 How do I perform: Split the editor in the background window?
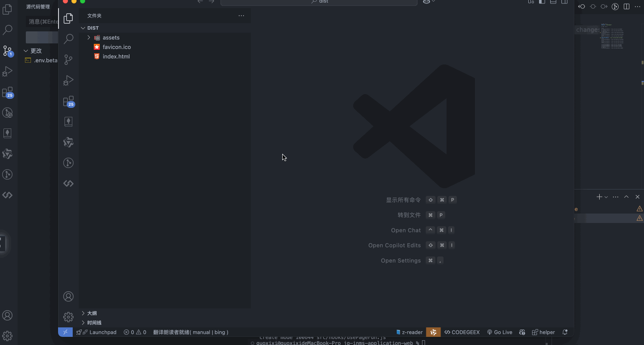pos(626,6)
